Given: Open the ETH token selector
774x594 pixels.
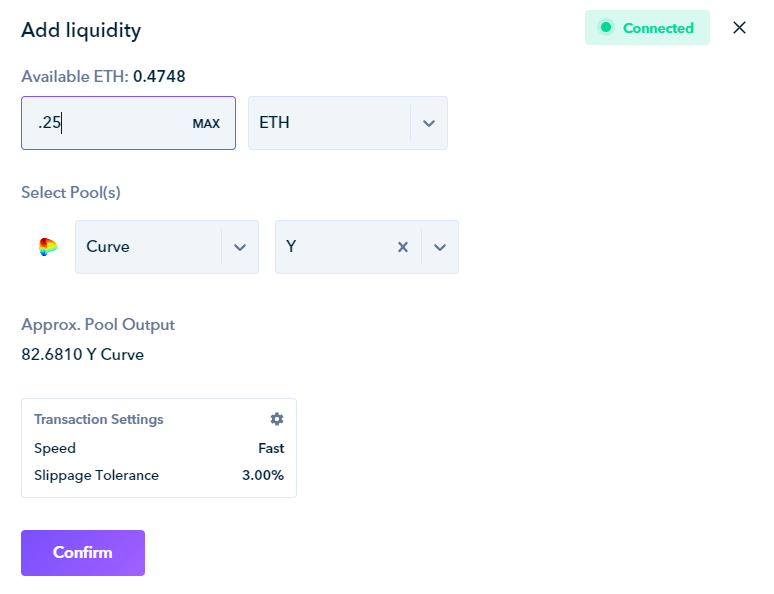Looking at the screenshot, I should coord(328,123).
